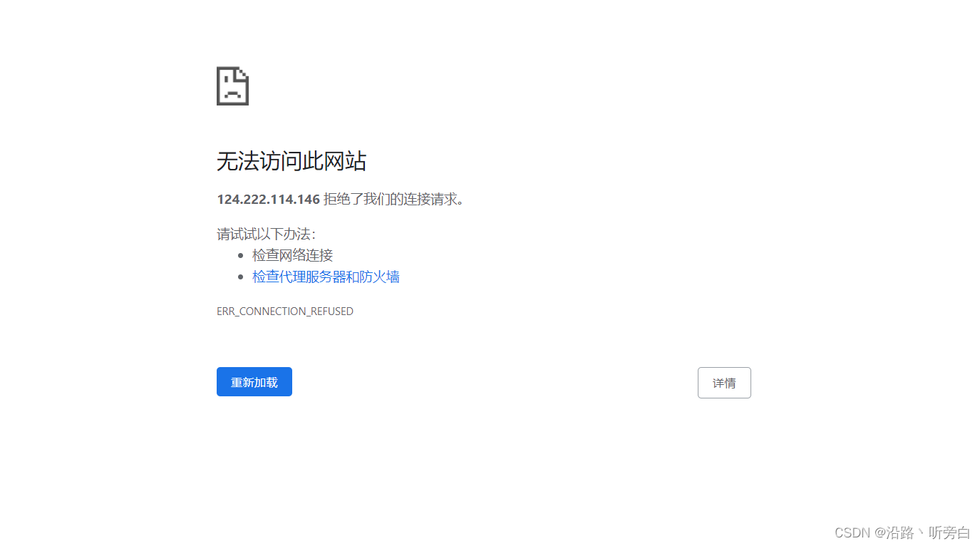Screen dimensions: 980x546
Task: Click the bullet next to 检查网络连接
Action: (x=242, y=254)
